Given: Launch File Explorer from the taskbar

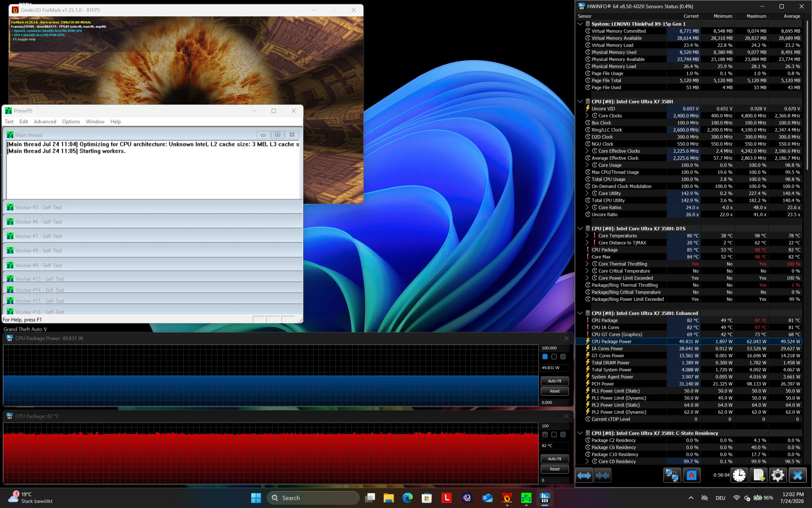Looking at the screenshot, I should click(389, 498).
